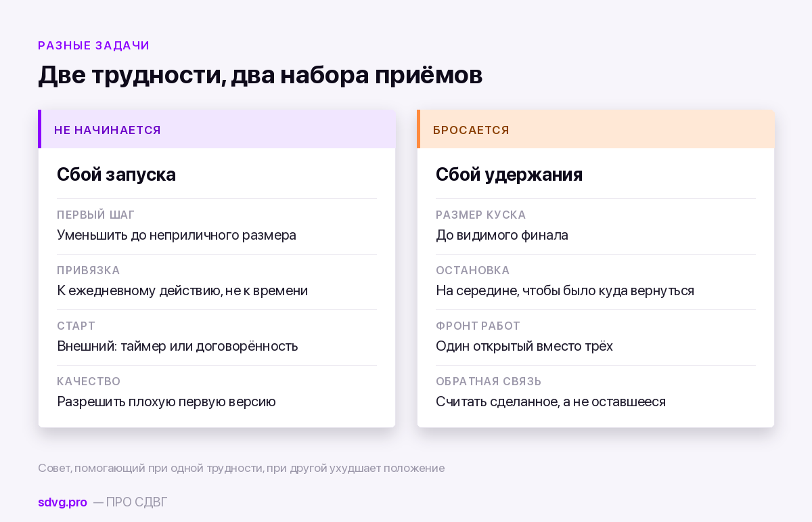Viewport: 812px width, 522px height.
Task: Select the 'БРОСАЕТСЯ' card header
Action: 595,129
